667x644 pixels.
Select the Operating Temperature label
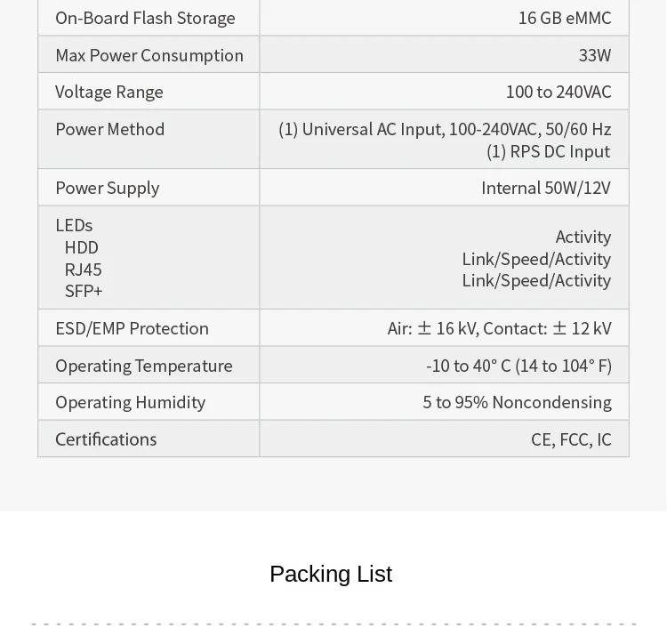coord(144,366)
